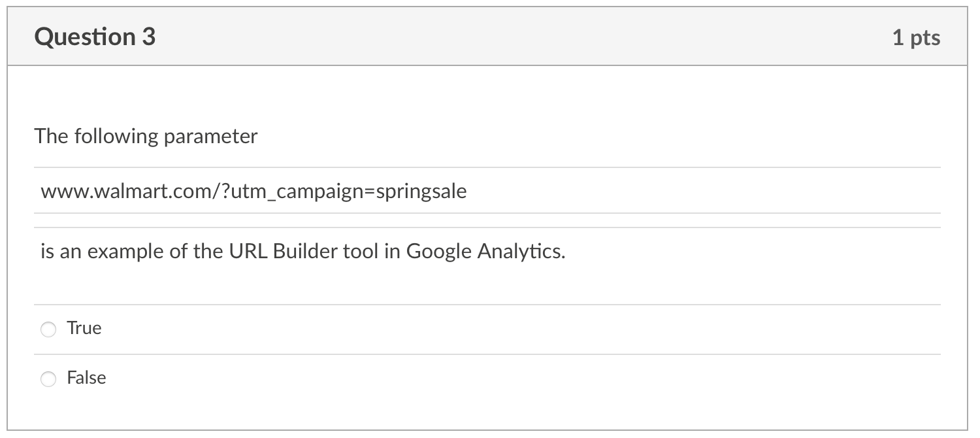980x438 pixels.
Task: Click the number "3" in the heading
Action: point(148,37)
